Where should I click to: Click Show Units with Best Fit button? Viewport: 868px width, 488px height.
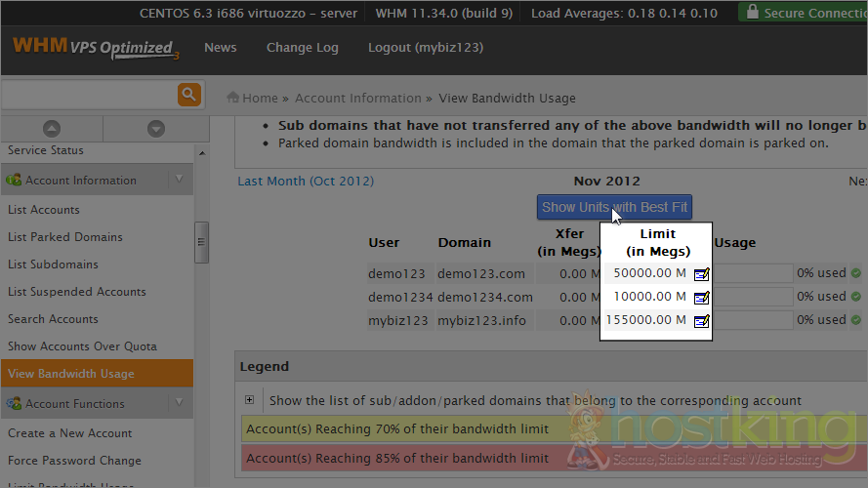coord(614,207)
